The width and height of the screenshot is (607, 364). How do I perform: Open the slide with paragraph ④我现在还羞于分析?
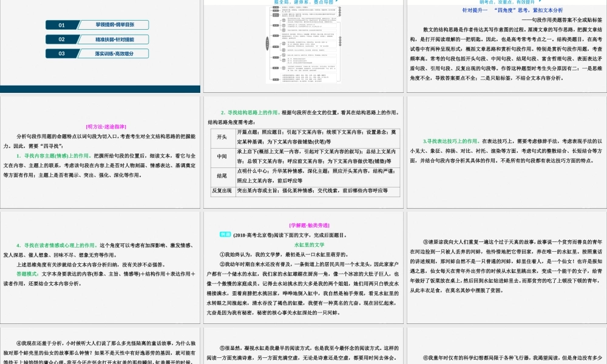pyautogui.click(x=100, y=346)
